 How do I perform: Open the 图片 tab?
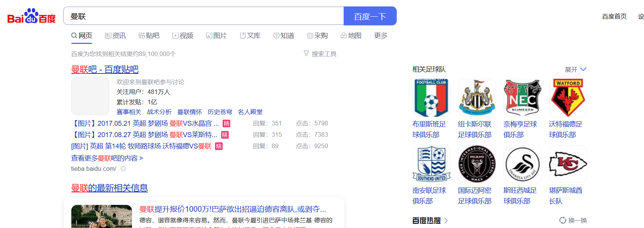[216, 36]
